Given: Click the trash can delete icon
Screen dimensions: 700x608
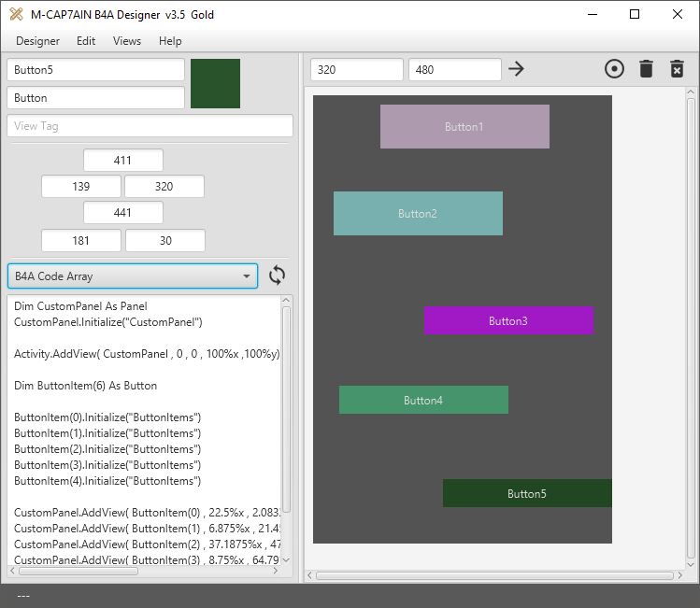Looking at the screenshot, I should 646,69.
